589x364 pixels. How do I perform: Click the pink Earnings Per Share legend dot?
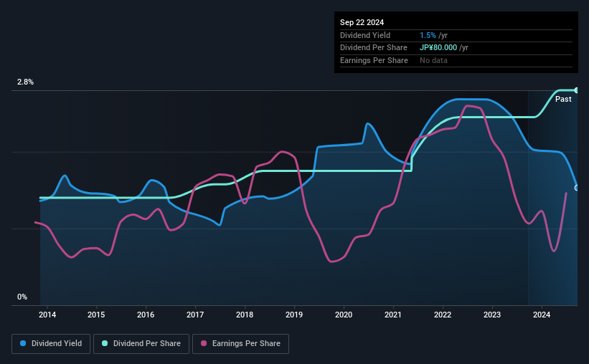(x=204, y=343)
